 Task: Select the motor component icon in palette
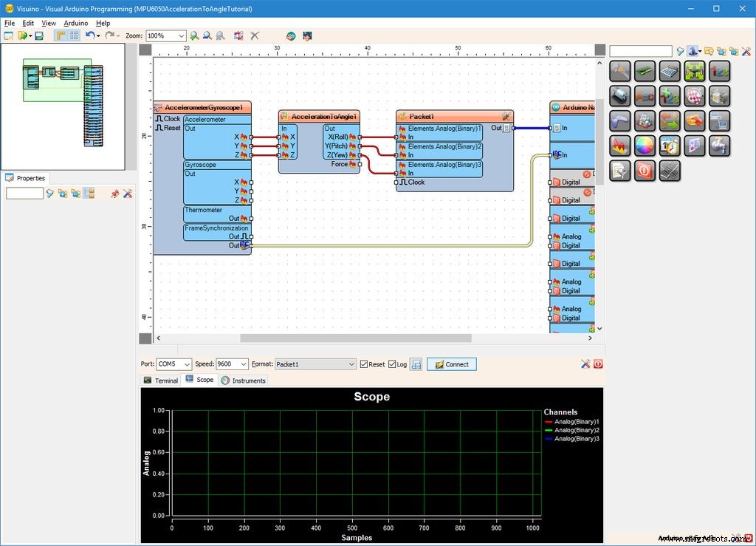pos(620,97)
